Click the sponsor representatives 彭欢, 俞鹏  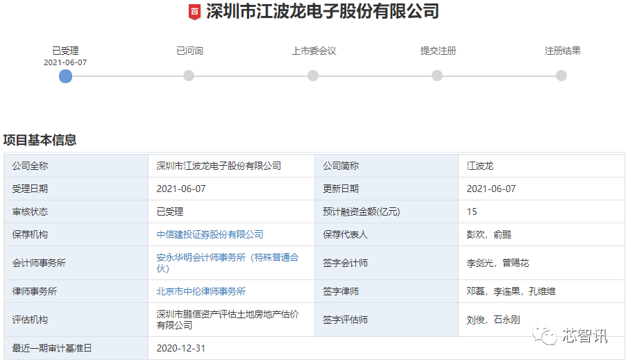point(489,234)
